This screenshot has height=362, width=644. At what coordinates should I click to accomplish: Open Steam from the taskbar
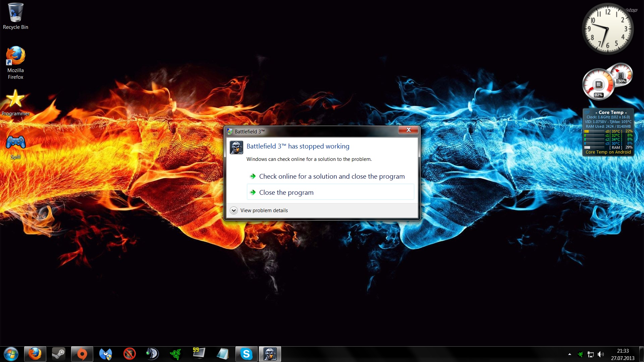tap(58, 354)
